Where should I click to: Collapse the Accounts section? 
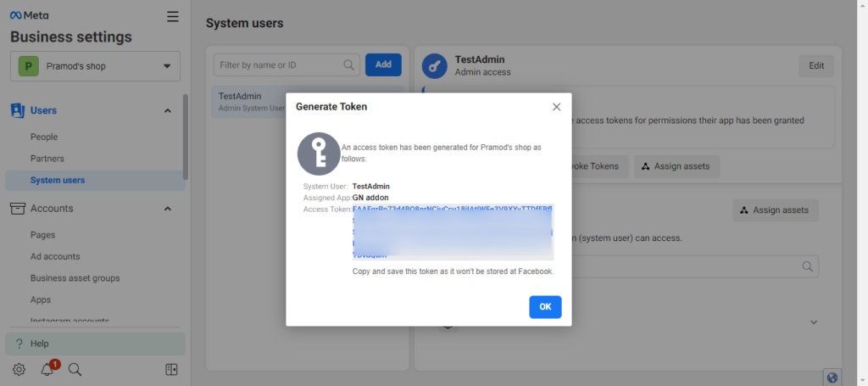click(x=167, y=209)
